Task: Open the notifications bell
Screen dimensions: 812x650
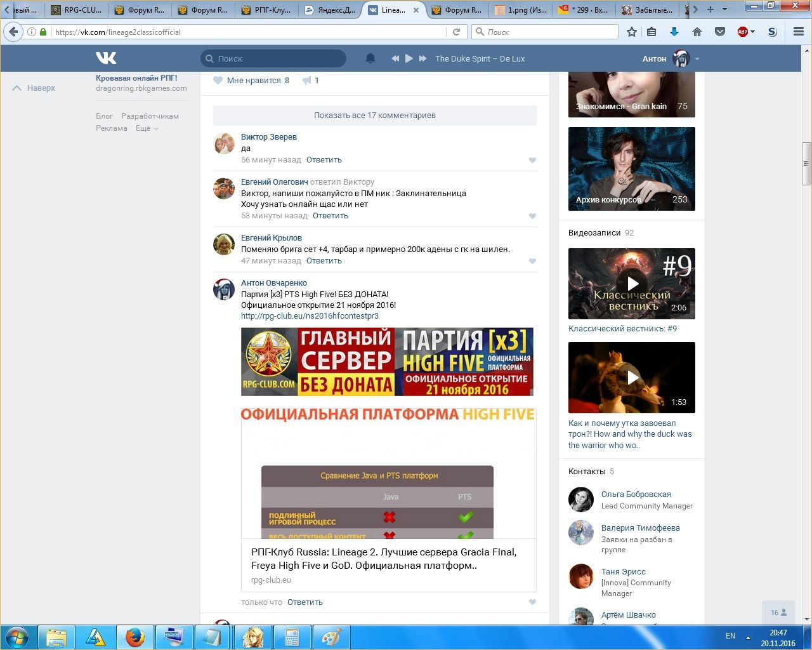Action: pos(370,58)
